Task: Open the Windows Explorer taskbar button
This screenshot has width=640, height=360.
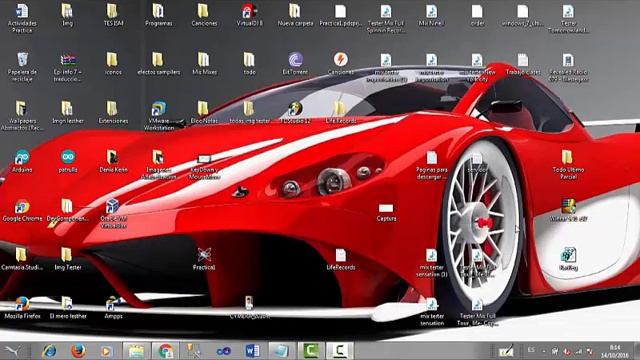Action: coord(136,351)
